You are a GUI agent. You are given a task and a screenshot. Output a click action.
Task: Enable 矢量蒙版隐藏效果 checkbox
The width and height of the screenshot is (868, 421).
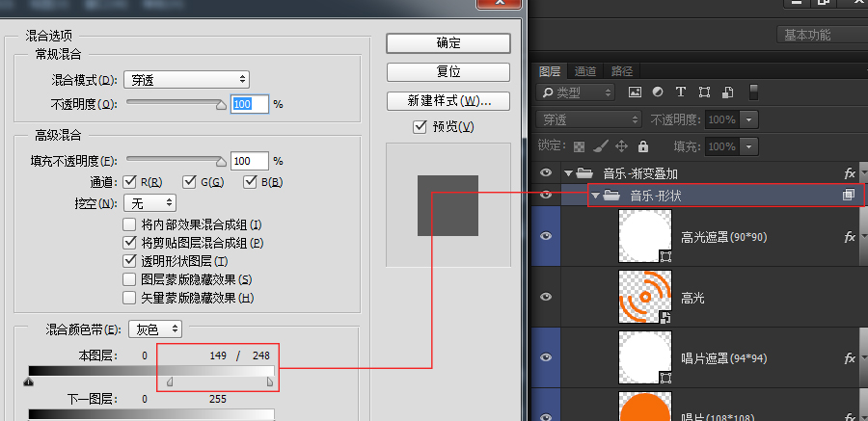[129, 299]
